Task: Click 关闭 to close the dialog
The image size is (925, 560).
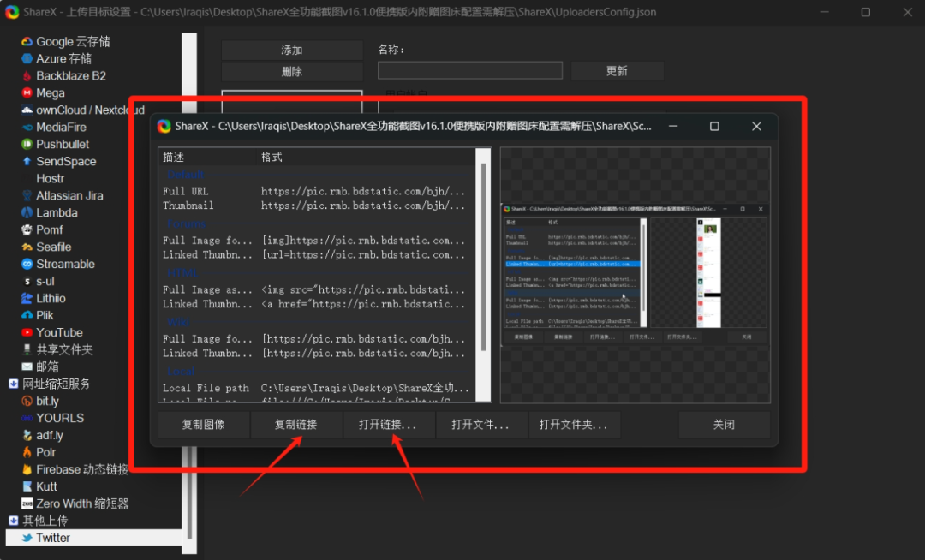Action: click(x=724, y=425)
